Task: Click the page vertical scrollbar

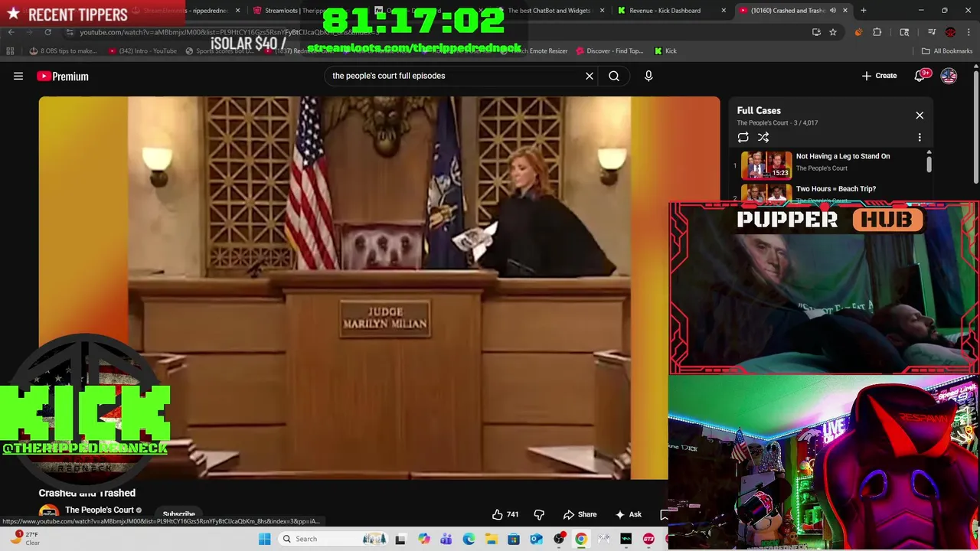Action: click(975, 126)
